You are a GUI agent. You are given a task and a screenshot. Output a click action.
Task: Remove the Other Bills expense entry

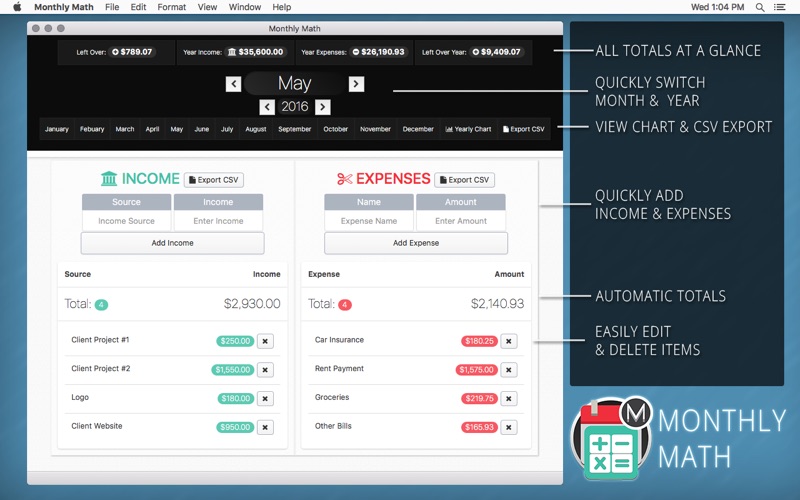pyautogui.click(x=509, y=428)
